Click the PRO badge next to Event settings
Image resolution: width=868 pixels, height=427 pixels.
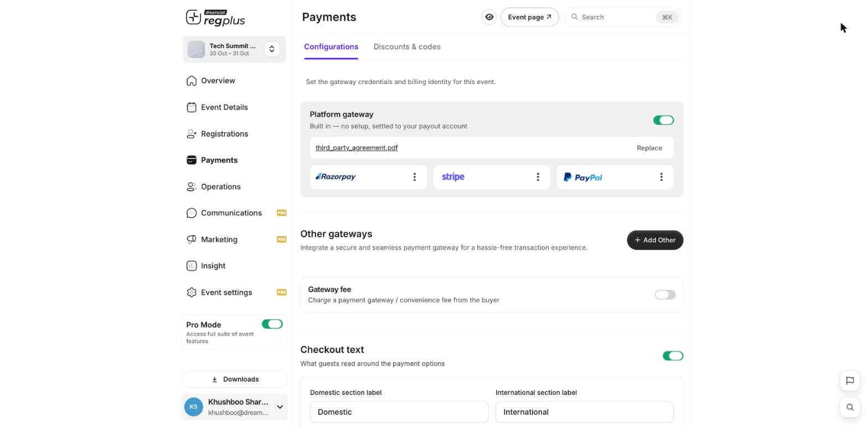[x=281, y=293]
